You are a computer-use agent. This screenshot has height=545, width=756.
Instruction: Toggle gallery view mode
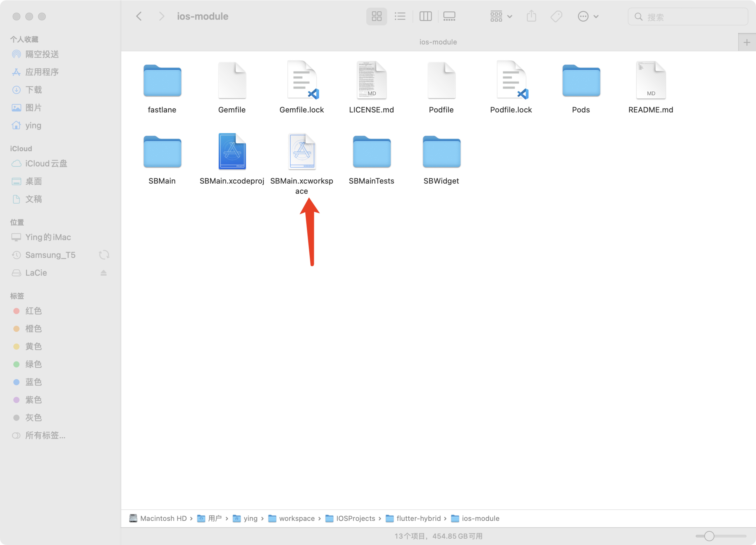(449, 16)
